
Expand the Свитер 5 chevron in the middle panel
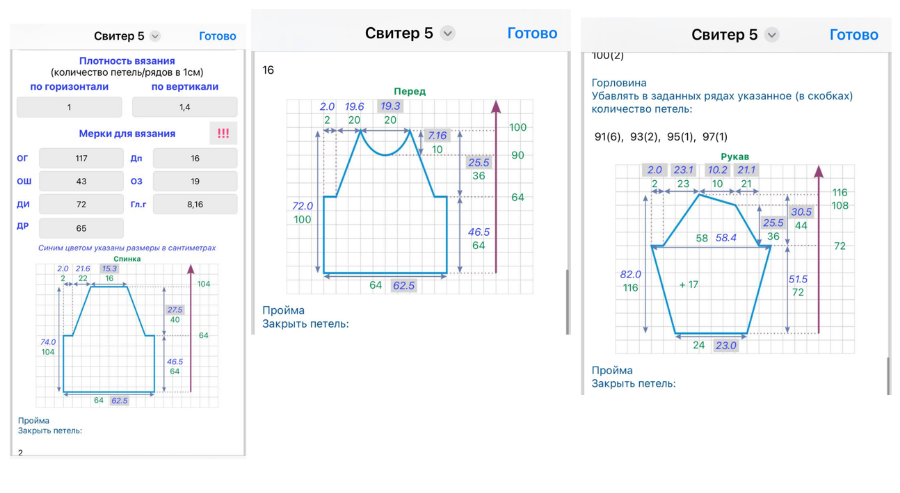tap(448, 33)
